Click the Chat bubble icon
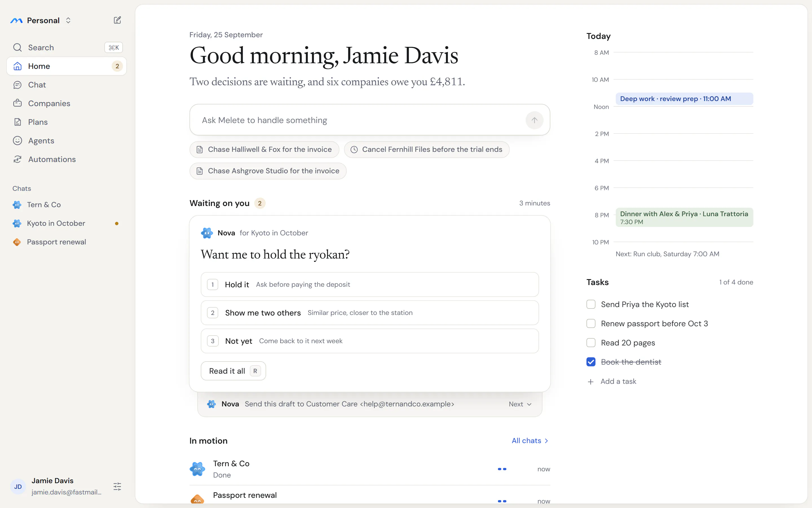812x508 pixels. [17, 85]
